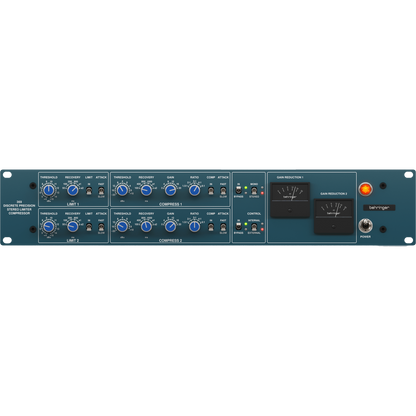Flip the Mono/Stereo switch

(254, 190)
